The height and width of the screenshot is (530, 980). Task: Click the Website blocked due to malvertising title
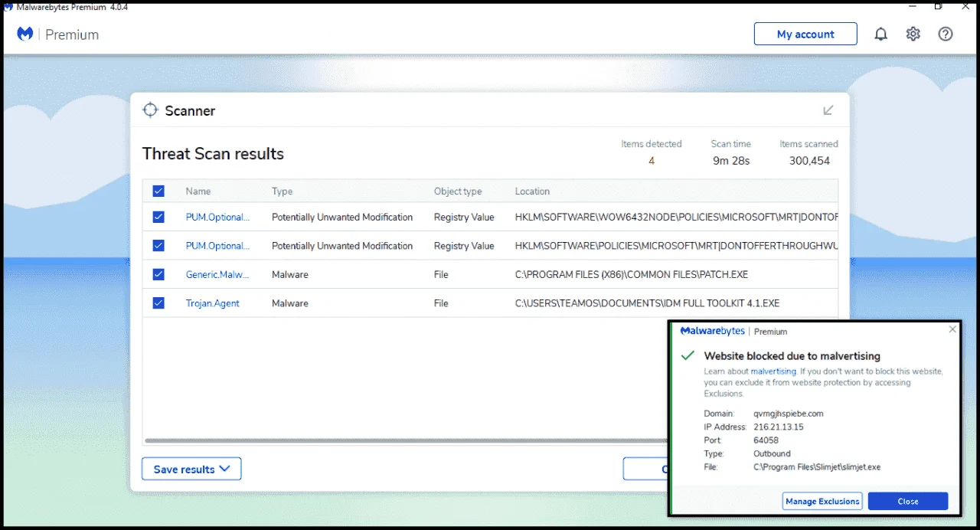[x=792, y=356]
